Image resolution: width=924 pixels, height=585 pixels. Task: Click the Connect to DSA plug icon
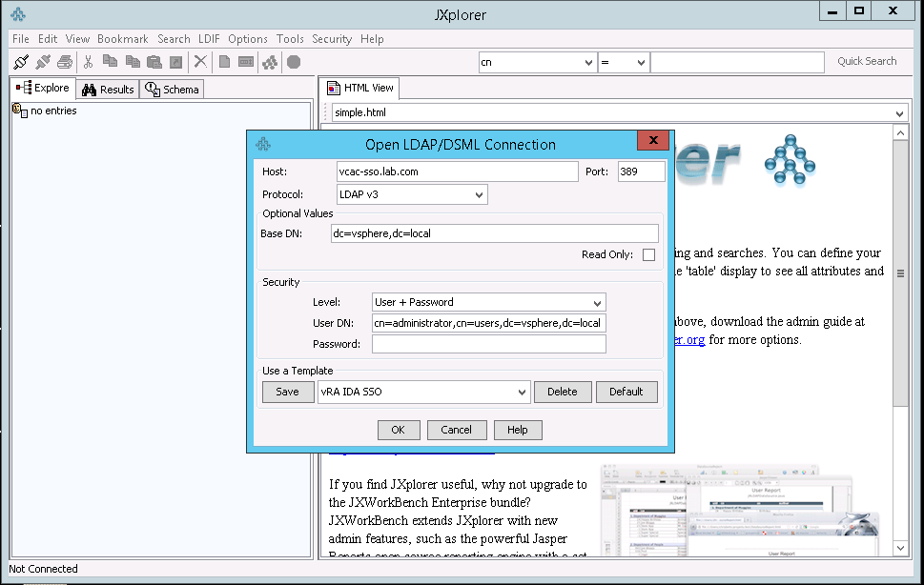click(21, 61)
